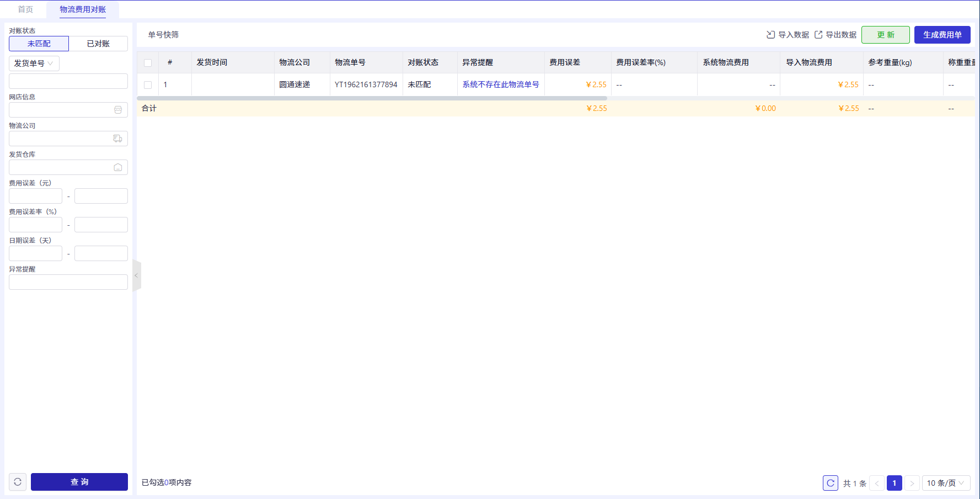
Task: Toggle the select-all header checkbox
Action: tap(148, 63)
